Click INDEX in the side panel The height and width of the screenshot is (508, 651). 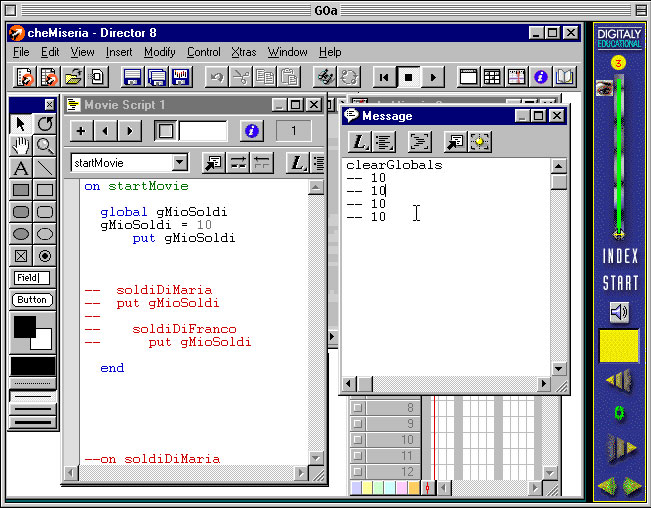tap(620, 256)
